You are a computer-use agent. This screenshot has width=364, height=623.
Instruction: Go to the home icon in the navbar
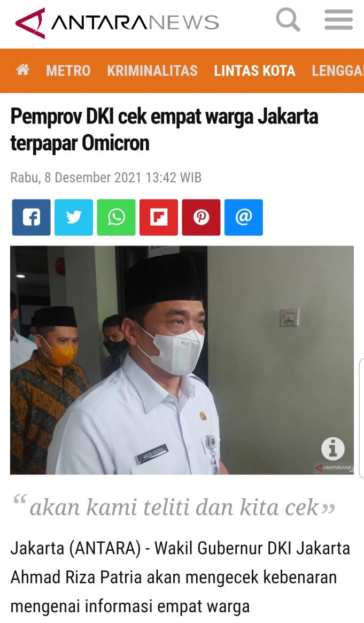tap(22, 70)
